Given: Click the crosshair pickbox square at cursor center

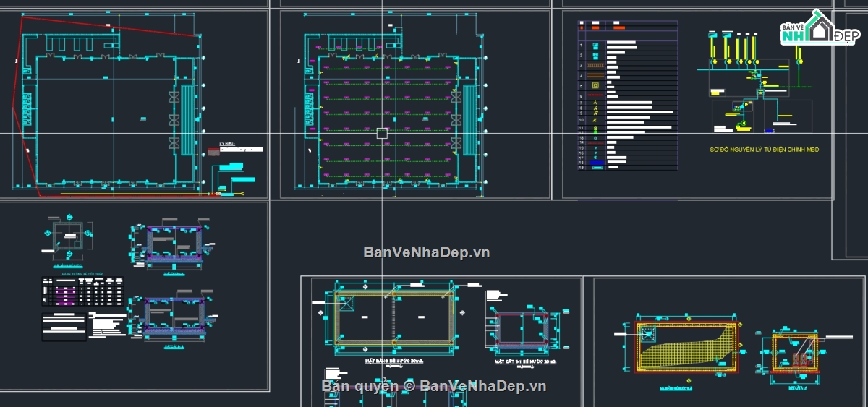Looking at the screenshot, I should [x=382, y=134].
